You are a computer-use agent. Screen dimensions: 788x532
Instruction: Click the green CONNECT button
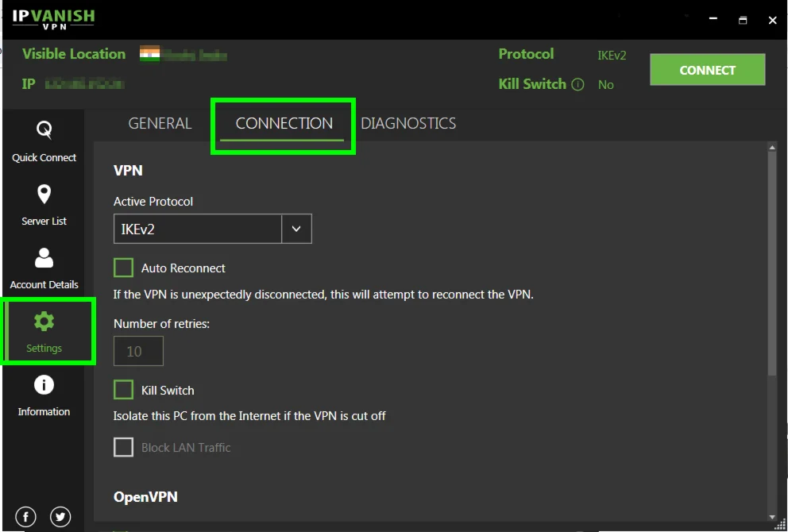pos(708,69)
